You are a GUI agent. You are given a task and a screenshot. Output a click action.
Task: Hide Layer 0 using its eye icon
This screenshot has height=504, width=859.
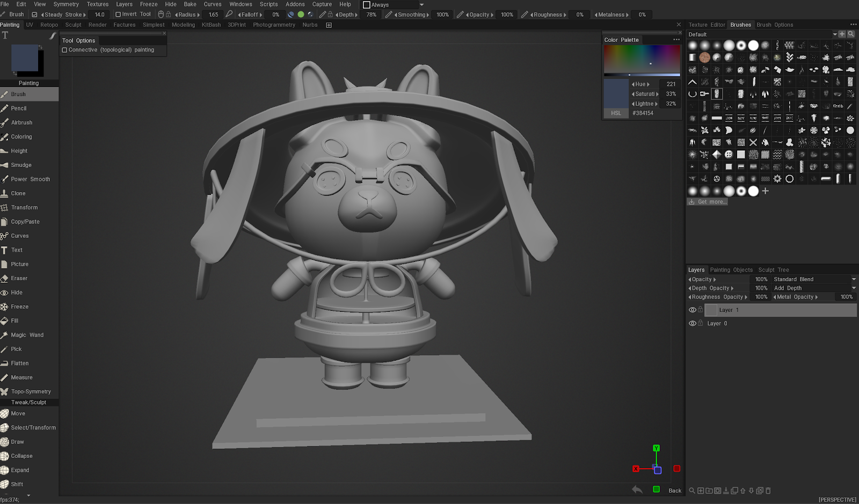coord(693,323)
